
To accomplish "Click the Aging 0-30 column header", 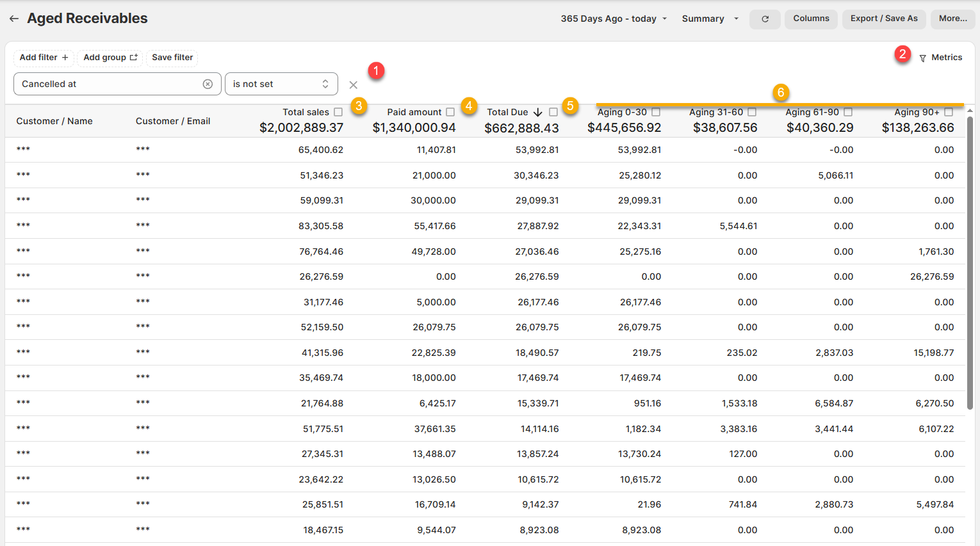I will (622, 112).
